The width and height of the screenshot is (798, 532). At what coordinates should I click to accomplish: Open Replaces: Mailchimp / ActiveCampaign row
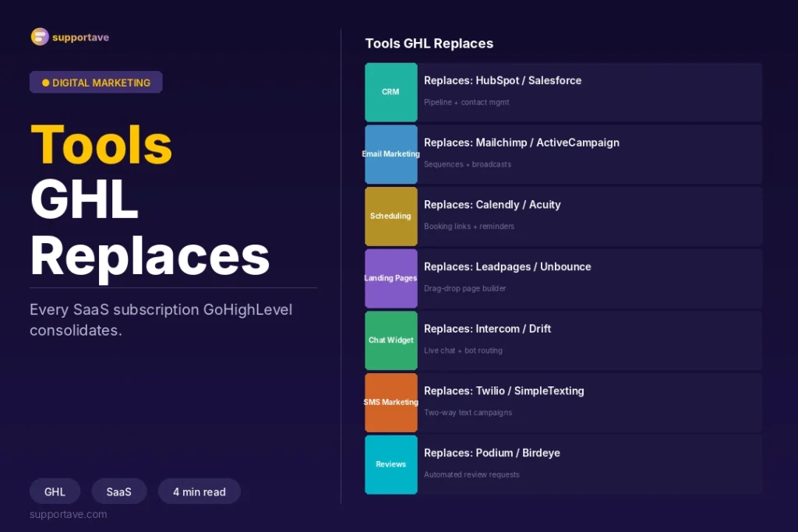(563, 154)
